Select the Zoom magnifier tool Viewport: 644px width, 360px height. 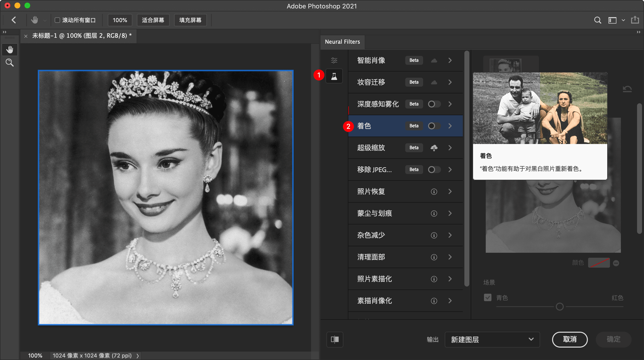point(10,63)
